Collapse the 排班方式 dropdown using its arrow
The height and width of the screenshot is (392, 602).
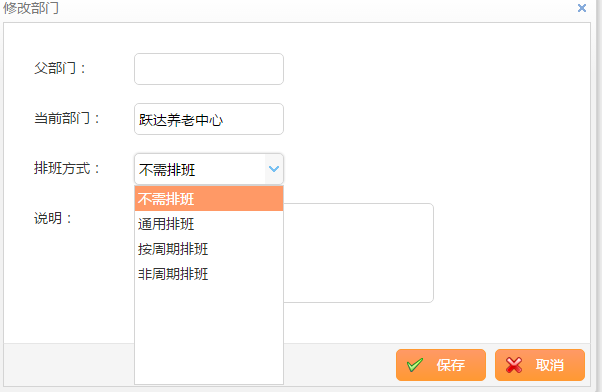click(274, 169)
